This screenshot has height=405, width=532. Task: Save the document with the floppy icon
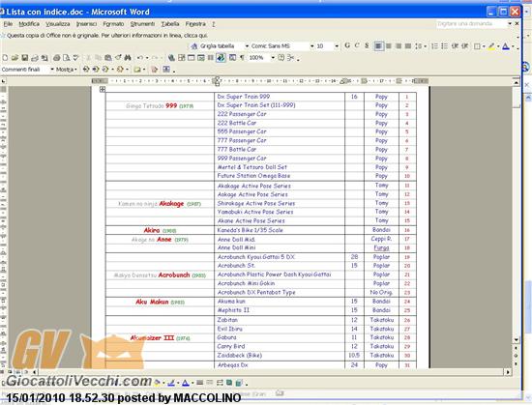pos(25,58)
